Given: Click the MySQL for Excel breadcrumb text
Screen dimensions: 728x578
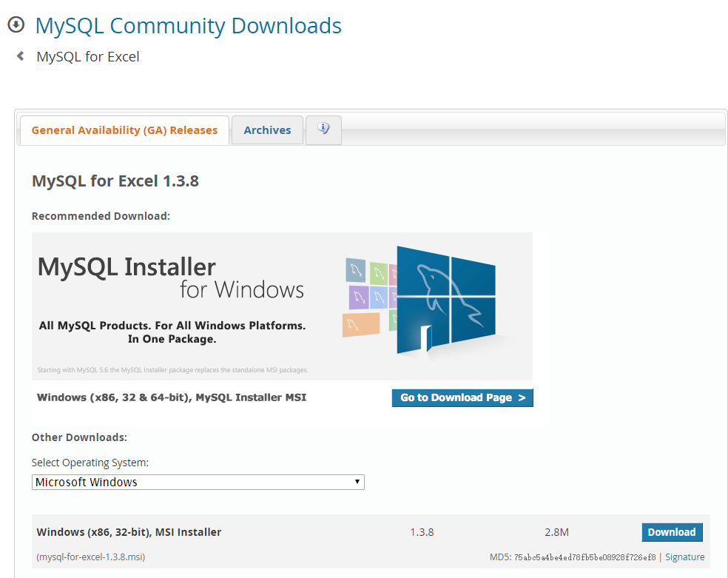Looking at the screenshot, I should [88, 57].
